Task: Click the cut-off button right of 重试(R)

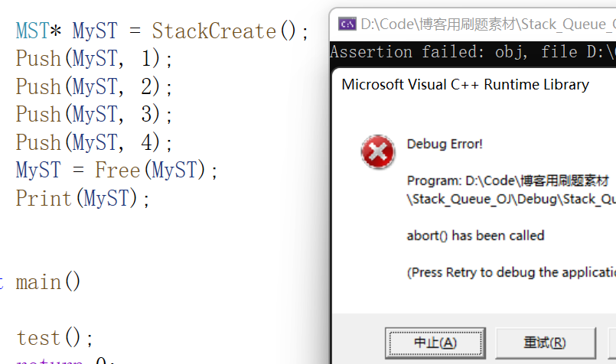Action: 612,343
